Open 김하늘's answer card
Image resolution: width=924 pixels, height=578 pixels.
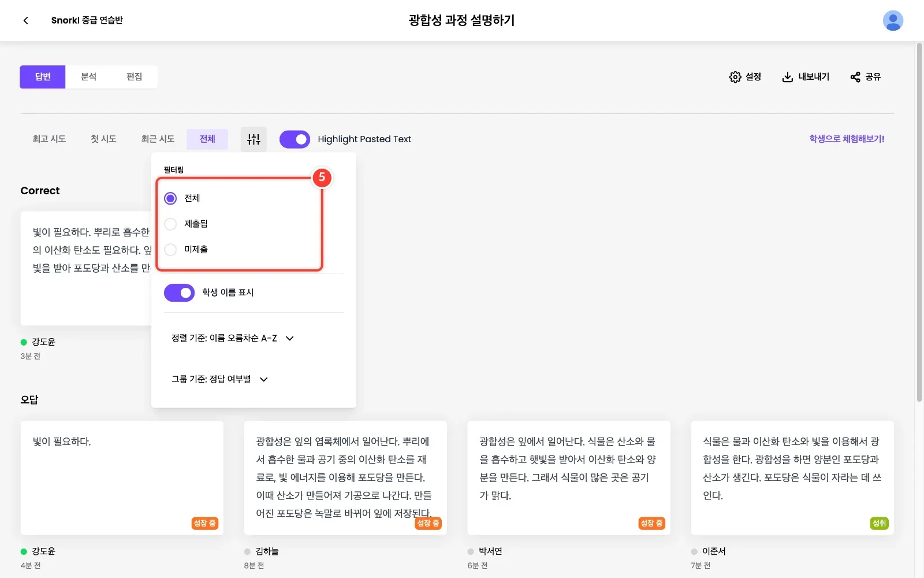coord(345,477)
